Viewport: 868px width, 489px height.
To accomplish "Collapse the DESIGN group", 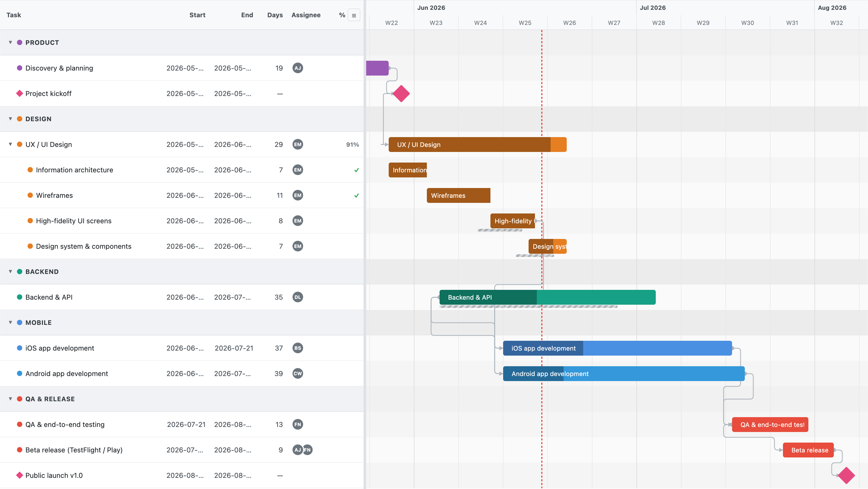I will (x=10, y=119).
